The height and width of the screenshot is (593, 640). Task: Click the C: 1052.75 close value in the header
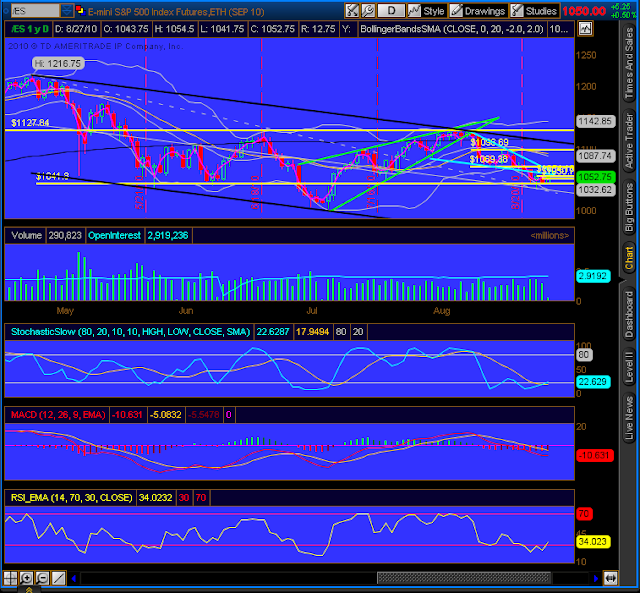click(x=273, y=29)
